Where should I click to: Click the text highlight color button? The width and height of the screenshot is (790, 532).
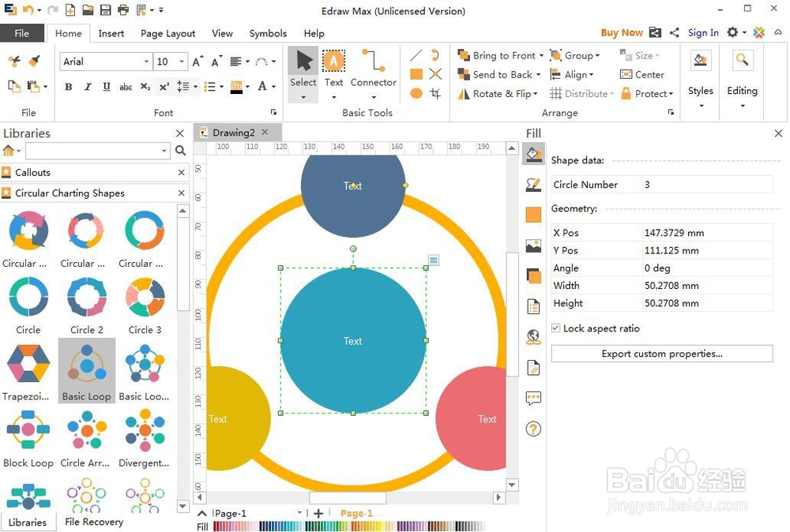(236, 87)
